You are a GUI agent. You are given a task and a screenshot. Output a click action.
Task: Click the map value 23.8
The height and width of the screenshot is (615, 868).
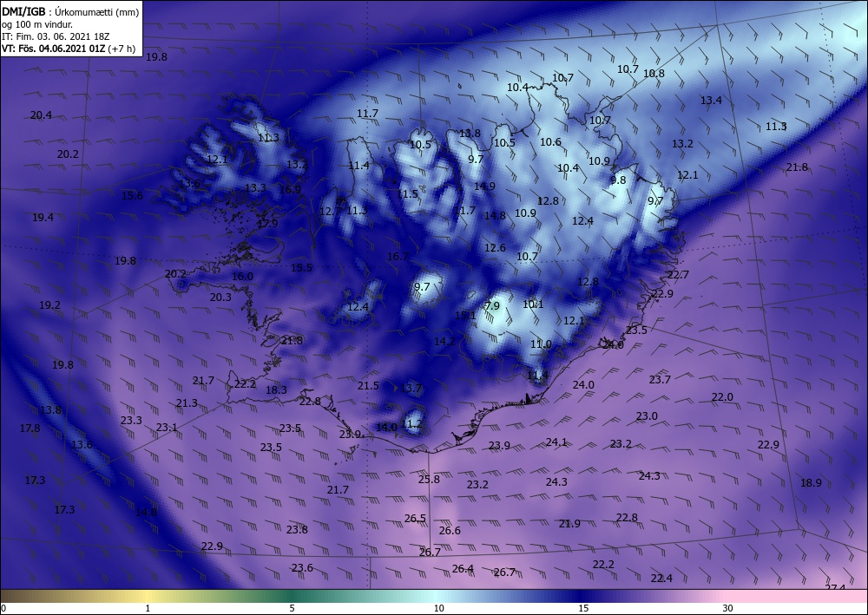pyautogui.click(x=297, y=529)
